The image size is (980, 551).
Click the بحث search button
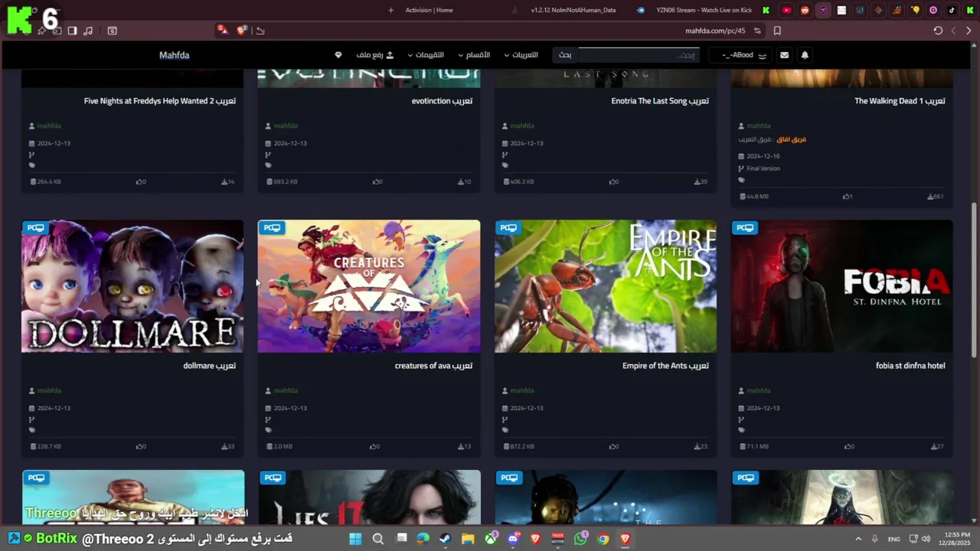pyautogui.click(x=565, y=55)
